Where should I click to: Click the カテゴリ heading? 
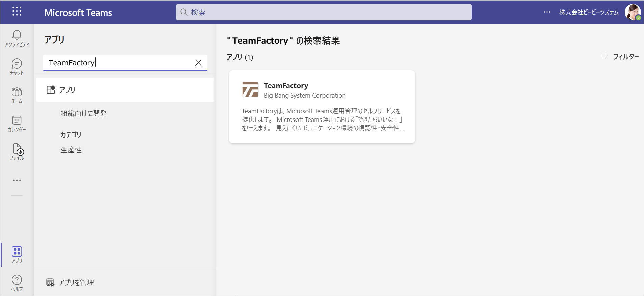point(71,135)
